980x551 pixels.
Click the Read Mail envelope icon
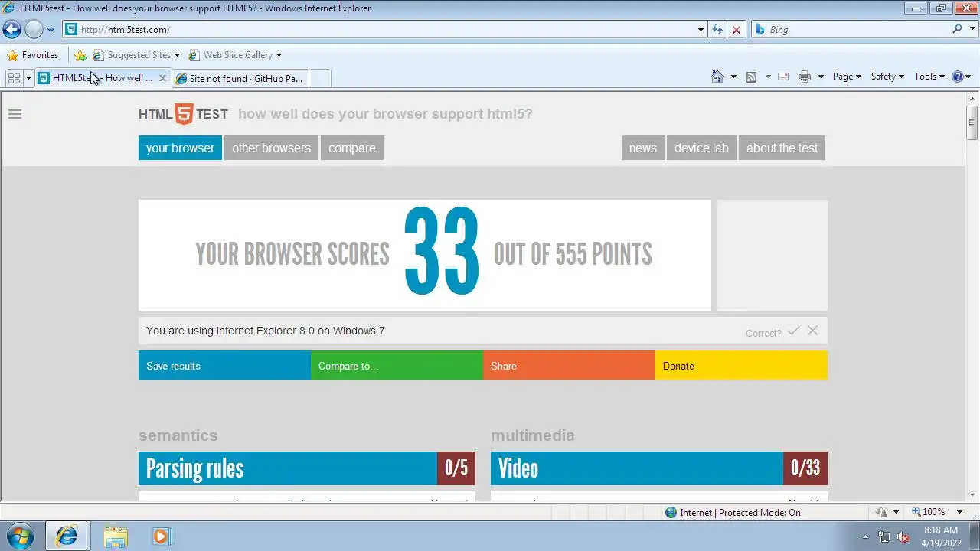(x=783, y=77)
